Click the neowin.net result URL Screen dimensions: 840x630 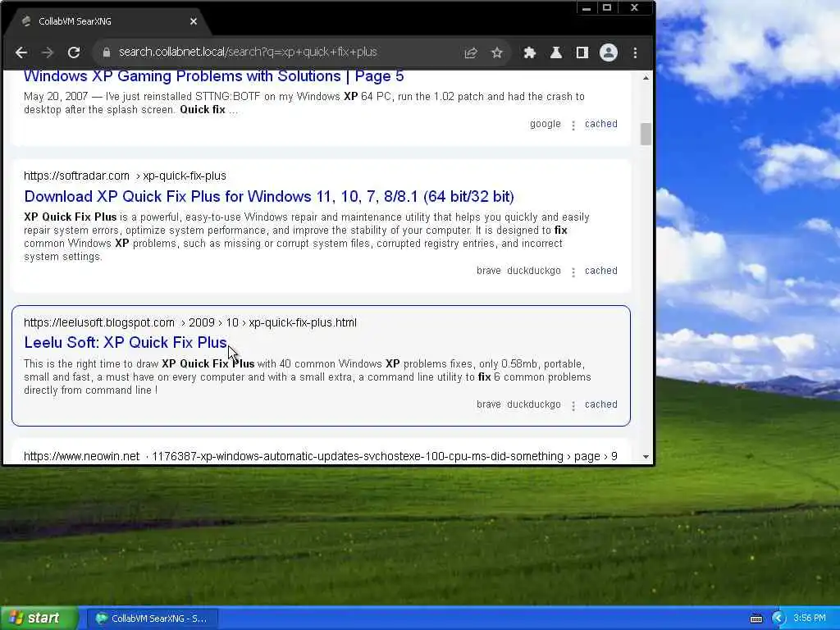(x=321, y=456)
